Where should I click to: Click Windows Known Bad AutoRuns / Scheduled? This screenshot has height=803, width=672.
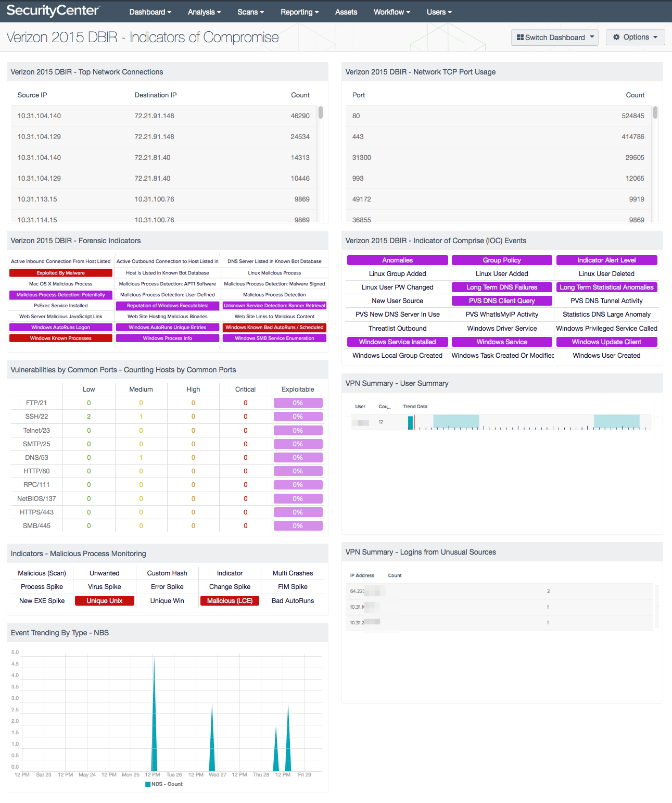point(274,328)
